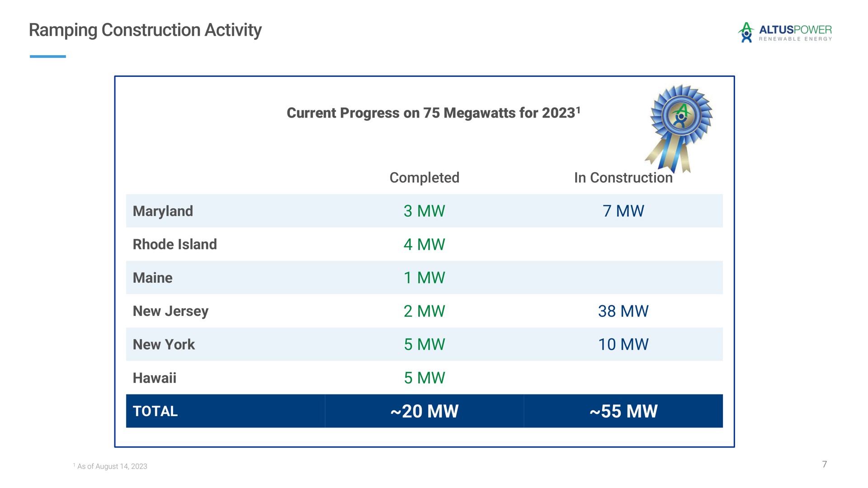Click Hawaii's '5 MW' completed value
The width and height of the screenshot is (868, 488).
424,378
